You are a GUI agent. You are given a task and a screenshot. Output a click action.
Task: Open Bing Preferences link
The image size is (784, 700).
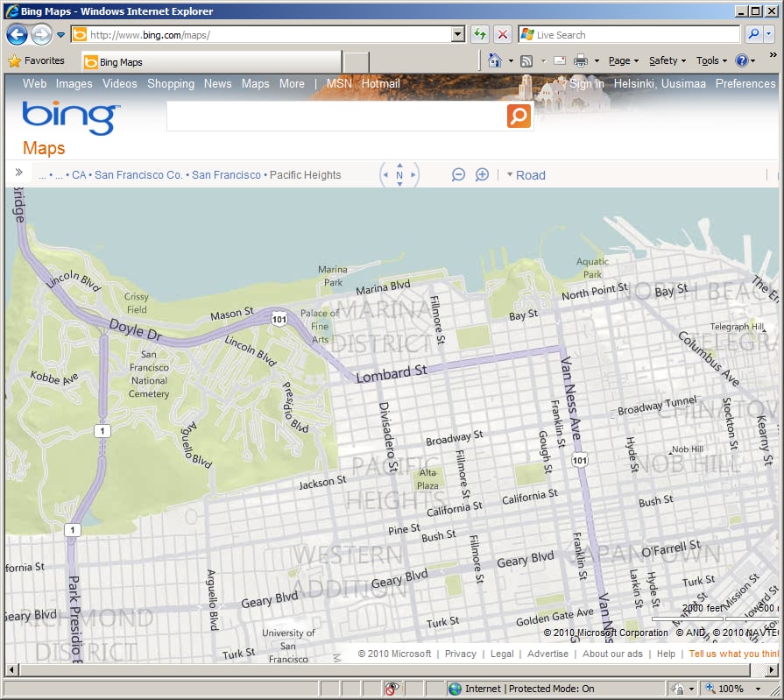click(x=745, y=83)
